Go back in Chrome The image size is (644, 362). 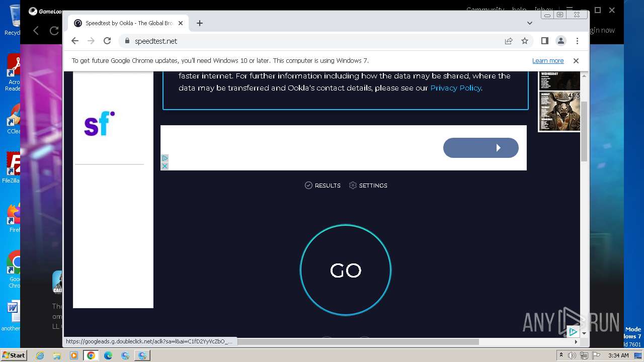point(75,41)
